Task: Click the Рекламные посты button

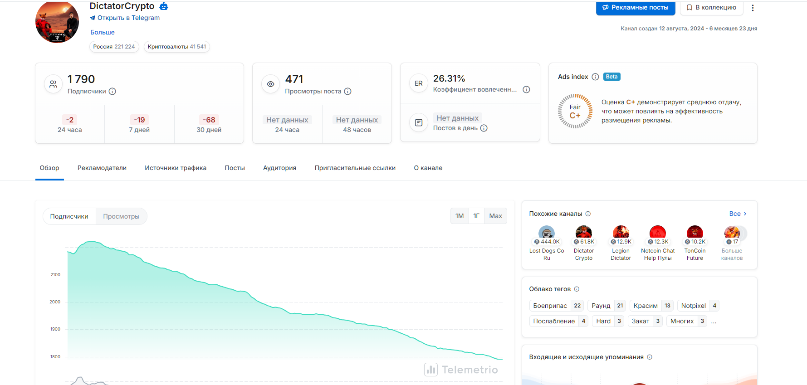Action: coord(635,8)
